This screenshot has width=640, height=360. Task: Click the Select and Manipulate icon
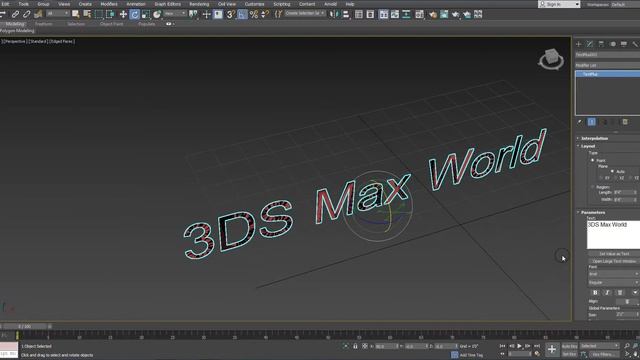(x=207, y=14)
